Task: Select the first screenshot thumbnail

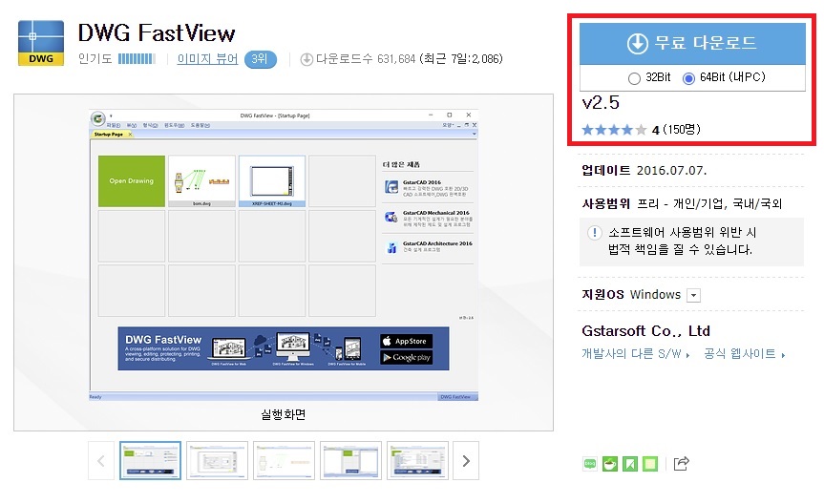Action: (150, 460)
